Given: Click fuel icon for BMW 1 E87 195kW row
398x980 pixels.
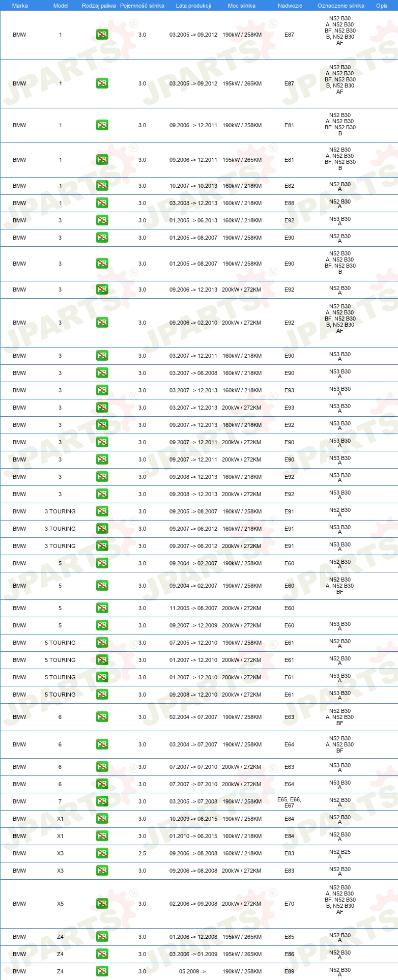Looking at the screenshot, I should click(102, 83).
